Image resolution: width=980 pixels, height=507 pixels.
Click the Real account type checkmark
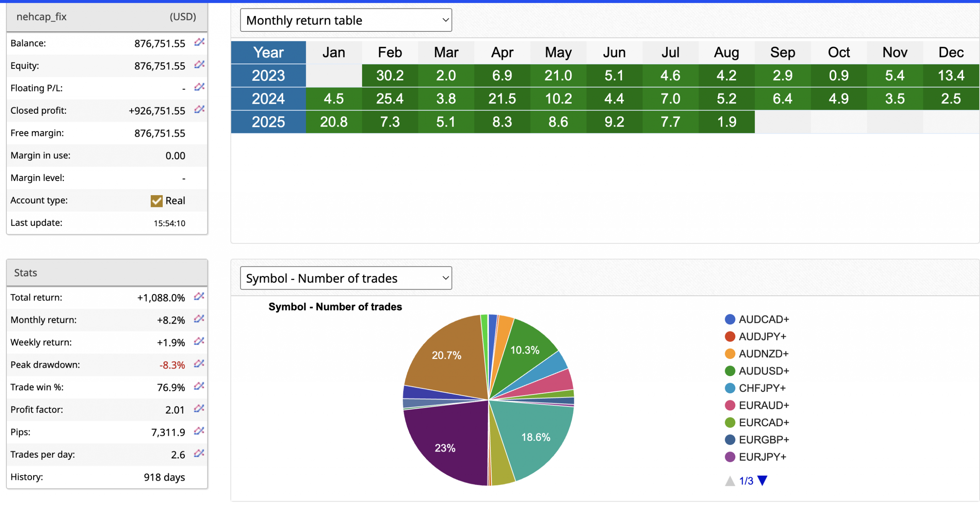coord(157,201)
